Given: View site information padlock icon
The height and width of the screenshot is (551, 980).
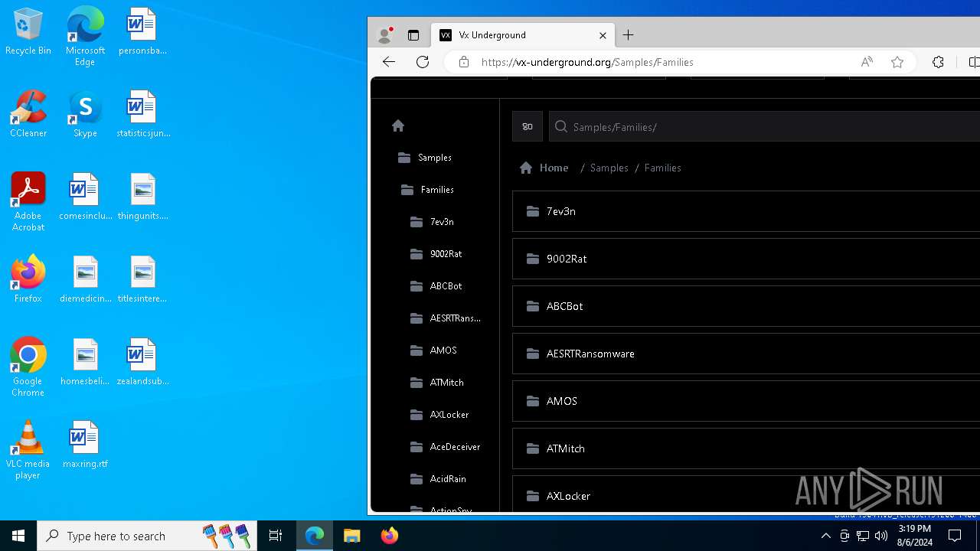Looking at the screenshot, I should tap(464, 62).
